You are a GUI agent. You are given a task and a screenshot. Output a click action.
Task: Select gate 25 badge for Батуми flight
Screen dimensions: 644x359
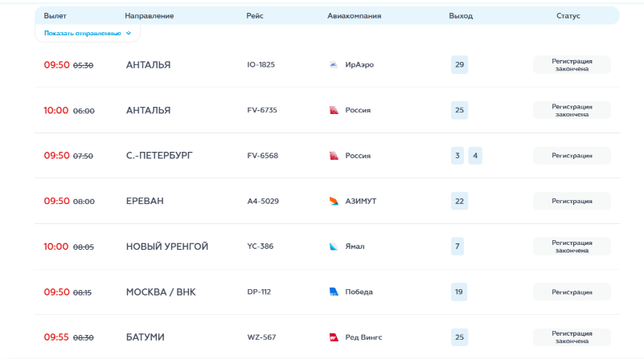(x=460, y=337)
